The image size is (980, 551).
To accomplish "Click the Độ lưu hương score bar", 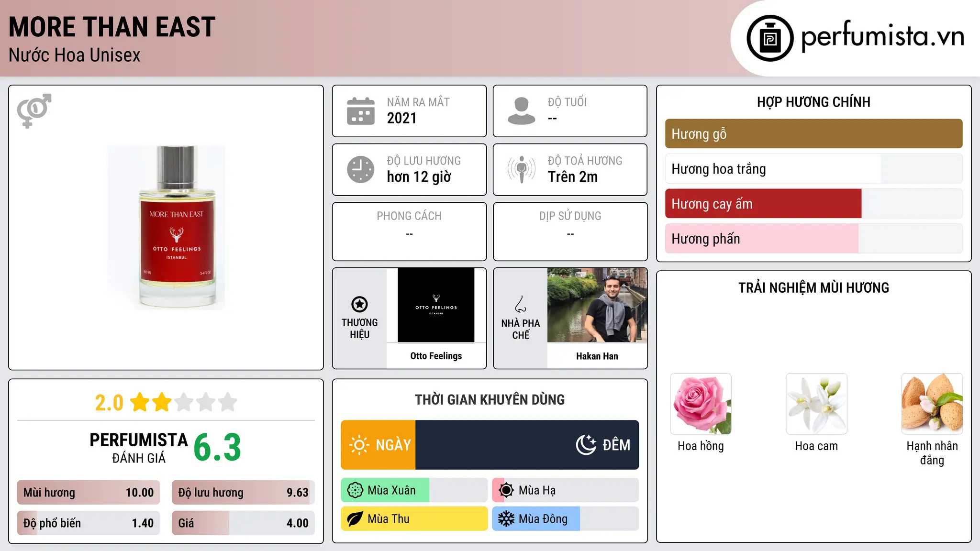I will (243, 493).
